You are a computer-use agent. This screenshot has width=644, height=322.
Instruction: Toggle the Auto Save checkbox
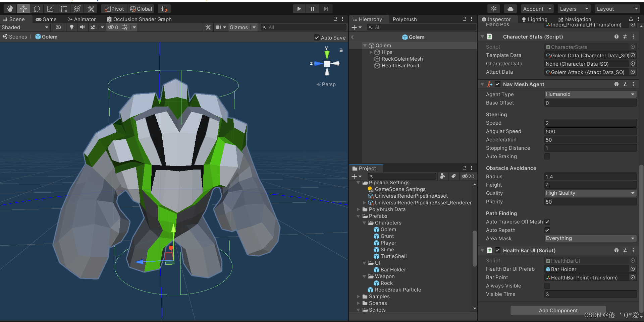point(317,38)
